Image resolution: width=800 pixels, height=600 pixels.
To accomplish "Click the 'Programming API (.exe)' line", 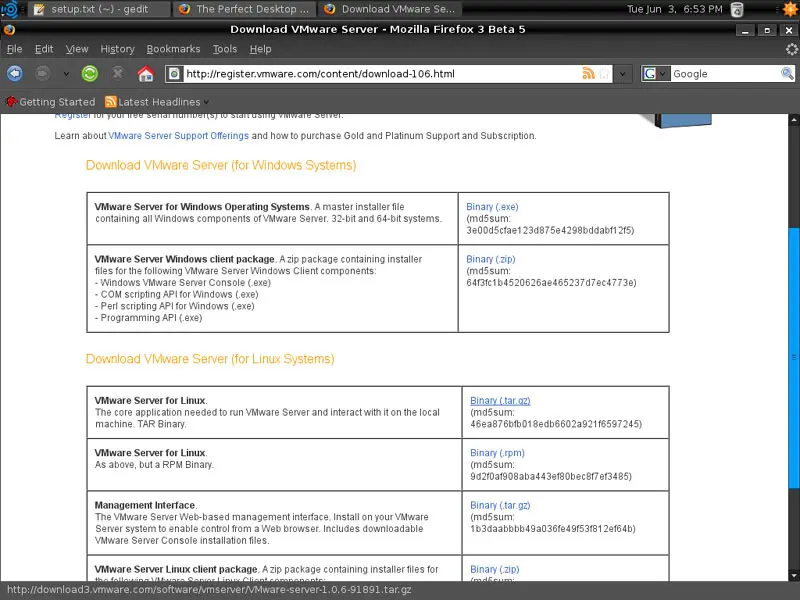I will [149, 318].
